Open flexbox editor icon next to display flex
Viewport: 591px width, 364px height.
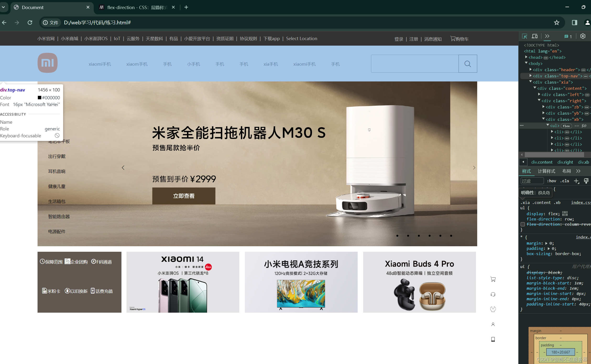point(565,214)
